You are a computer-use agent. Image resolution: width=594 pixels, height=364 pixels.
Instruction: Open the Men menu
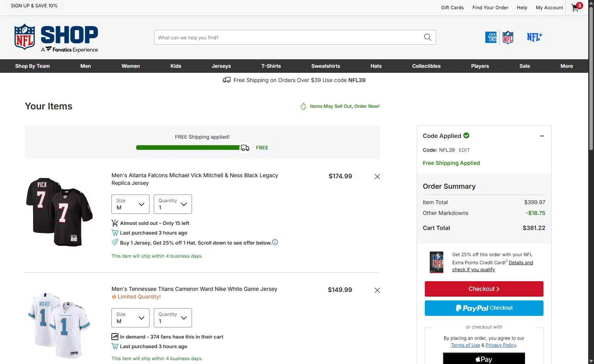[x=86, y=66]
